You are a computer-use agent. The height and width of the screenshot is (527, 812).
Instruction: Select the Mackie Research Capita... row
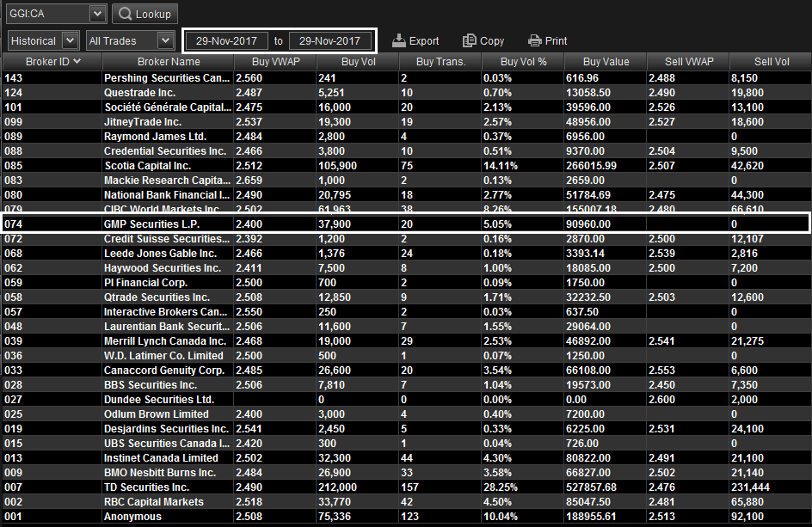click(406, 181)
